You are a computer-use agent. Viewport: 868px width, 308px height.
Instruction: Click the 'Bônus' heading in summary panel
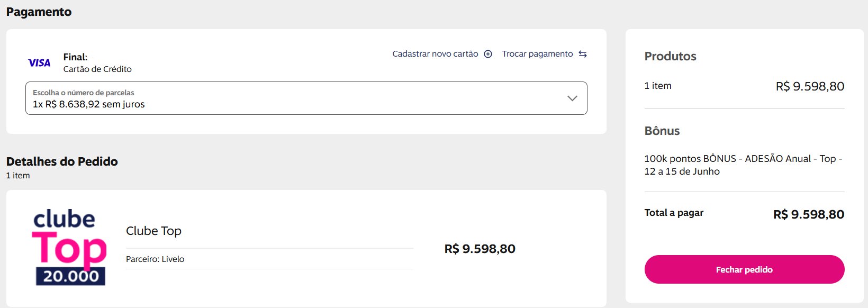(662, 131)
